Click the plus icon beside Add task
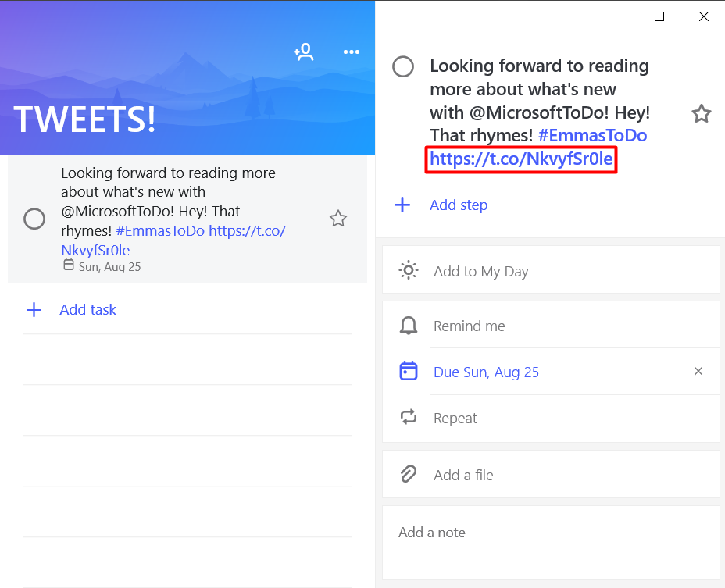725x588 pixels. (x=34, y=310)
